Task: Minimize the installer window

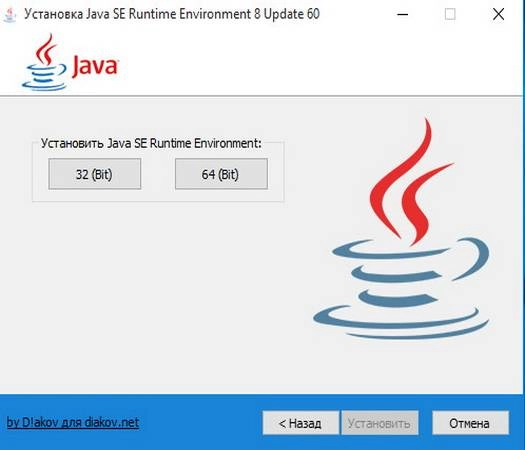Action: coord(402,14)
